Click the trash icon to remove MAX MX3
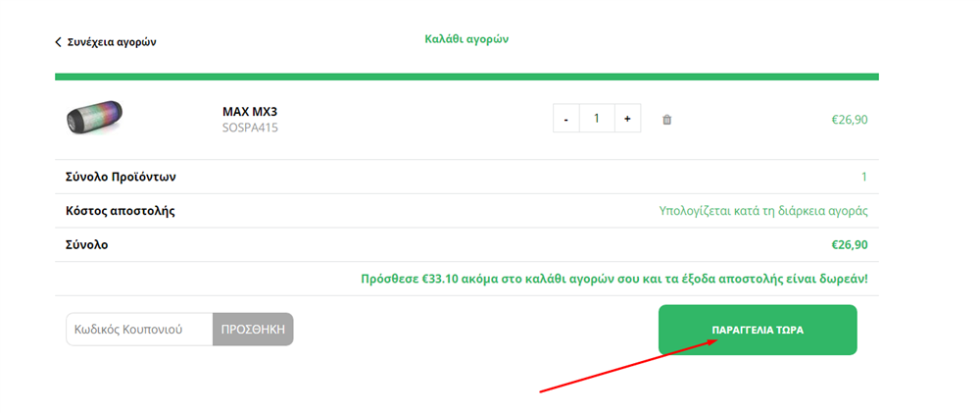Image resolution: width=980 pixels, height=413 pixels. [x=666, y=120]
